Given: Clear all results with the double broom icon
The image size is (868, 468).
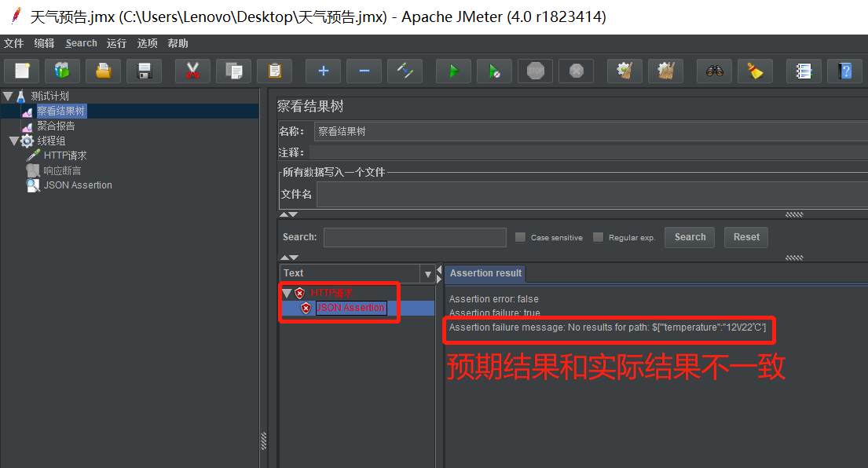Looking at the screenshot, I should coord(665,71).
